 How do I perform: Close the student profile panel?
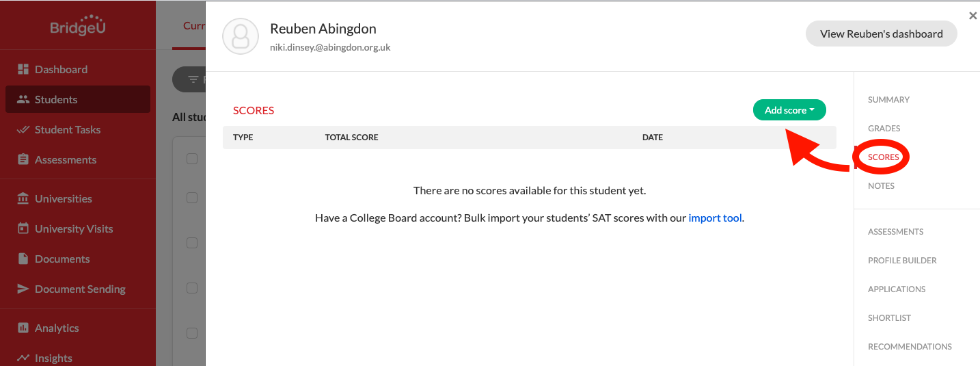coord(972,16)
